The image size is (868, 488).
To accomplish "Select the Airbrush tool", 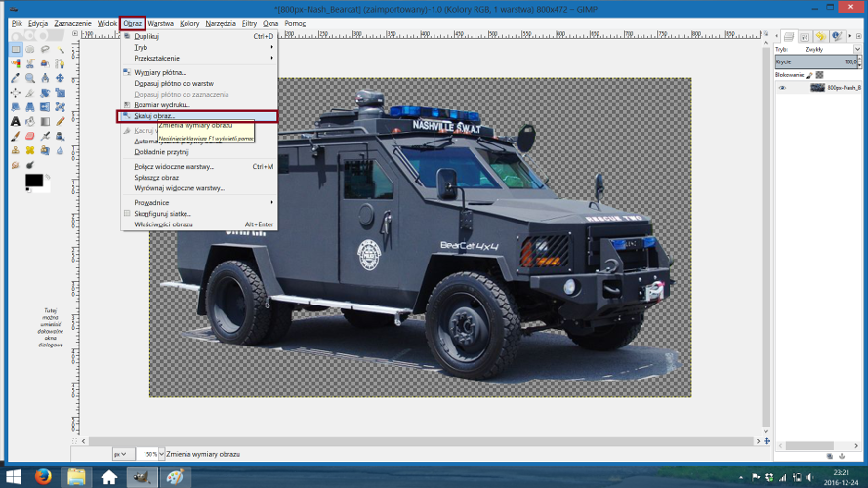I will coord(45,136).
